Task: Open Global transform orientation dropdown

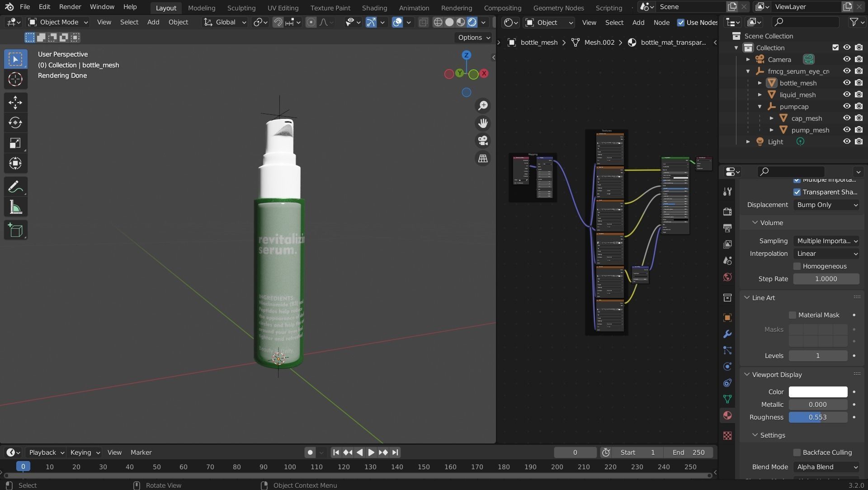Action: tap(225, 22)
